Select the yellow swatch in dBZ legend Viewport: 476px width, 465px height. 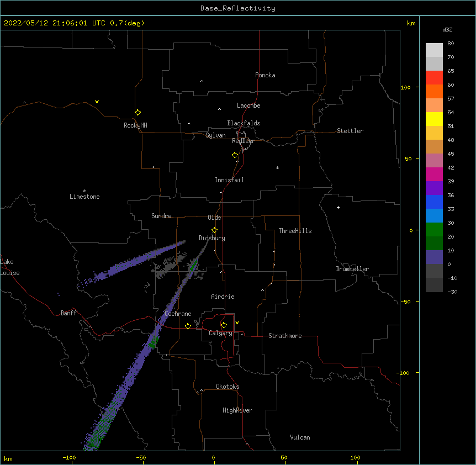pyautogui.click(x=434, y=119)
